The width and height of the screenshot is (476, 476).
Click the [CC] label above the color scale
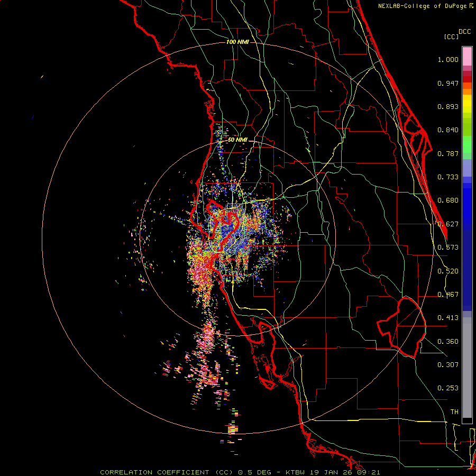pos(451,36)
